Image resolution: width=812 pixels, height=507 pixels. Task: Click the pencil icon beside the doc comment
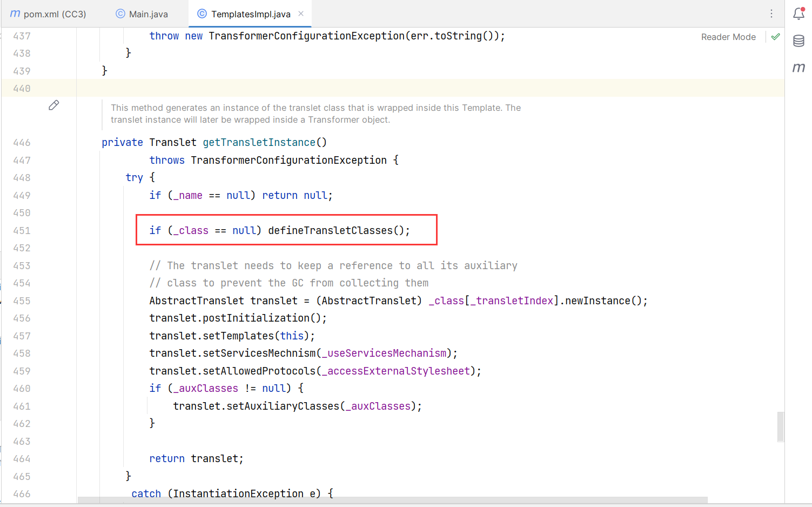tap(53, 105)
